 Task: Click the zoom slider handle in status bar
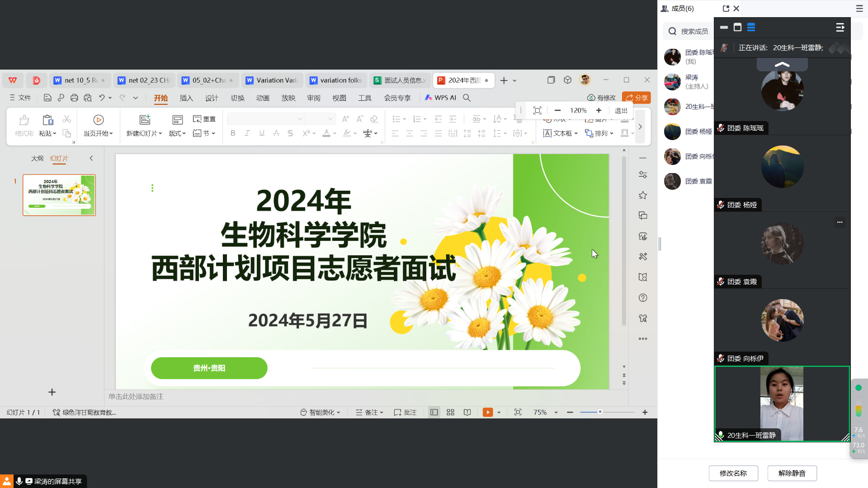[x=600, y=412]
